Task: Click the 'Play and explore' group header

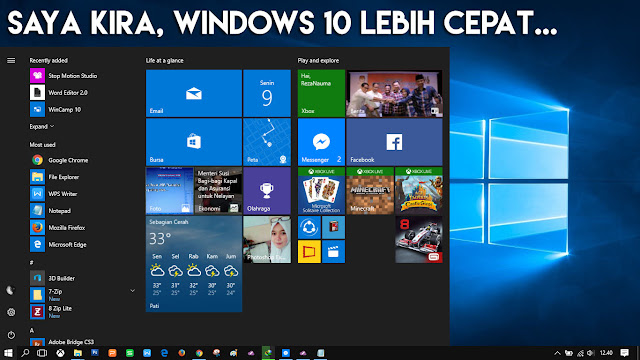Action: [x=318, y=60]
